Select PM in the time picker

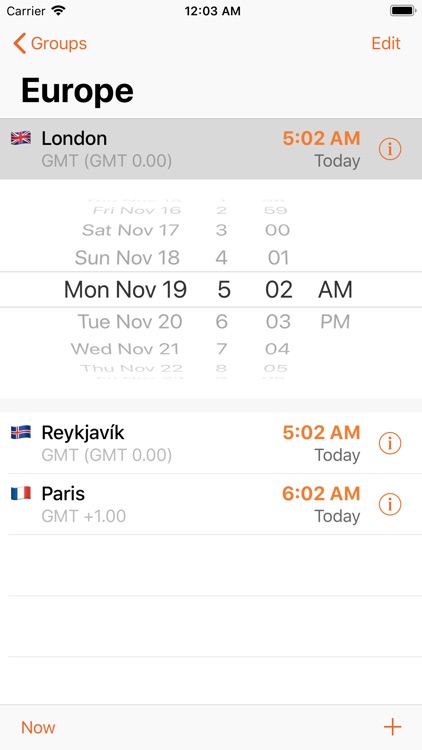335,322
